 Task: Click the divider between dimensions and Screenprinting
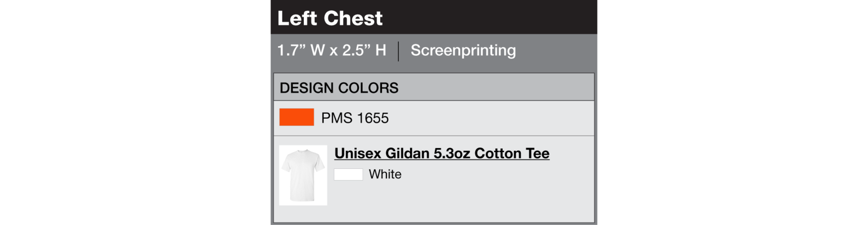[x=398, y=51]
